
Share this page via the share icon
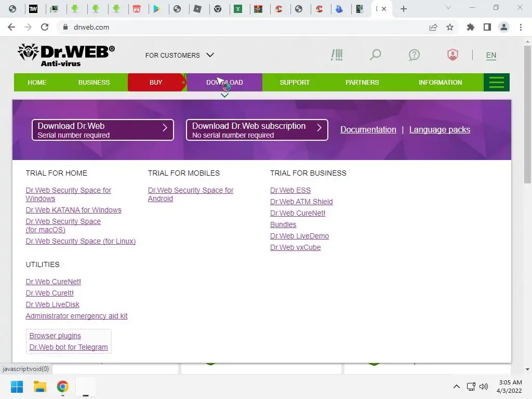pyautogui.click(x=433, y=27)
